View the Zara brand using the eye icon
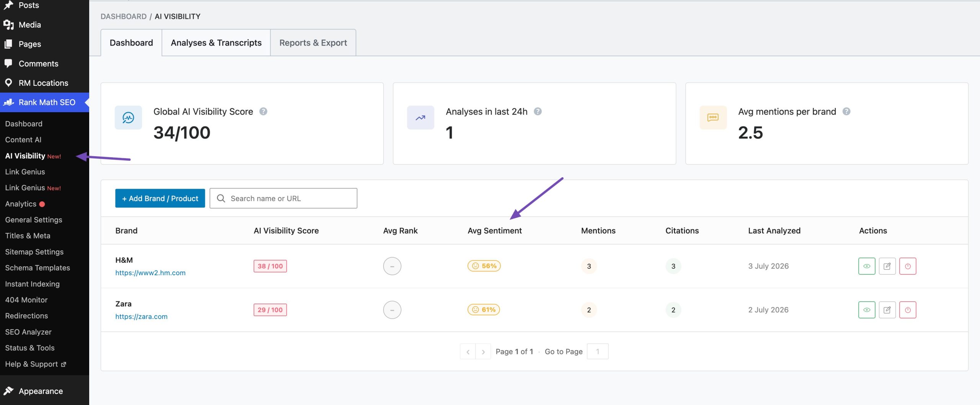Viewport: 980px width, 405px height. click(867, 310)
